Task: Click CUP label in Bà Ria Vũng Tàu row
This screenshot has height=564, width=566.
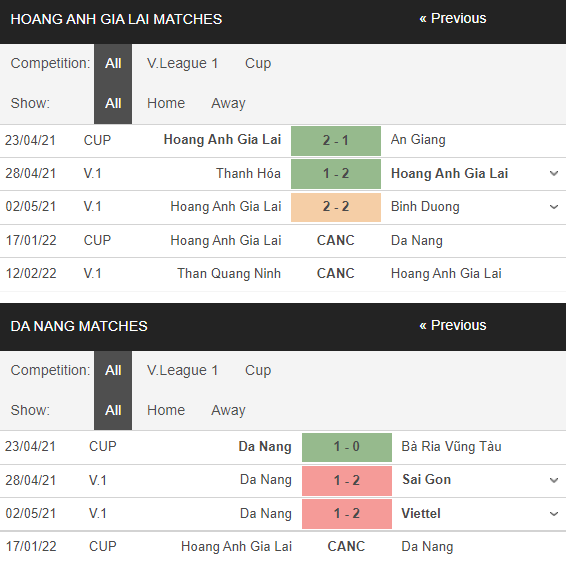Action: tap(103, 447)
